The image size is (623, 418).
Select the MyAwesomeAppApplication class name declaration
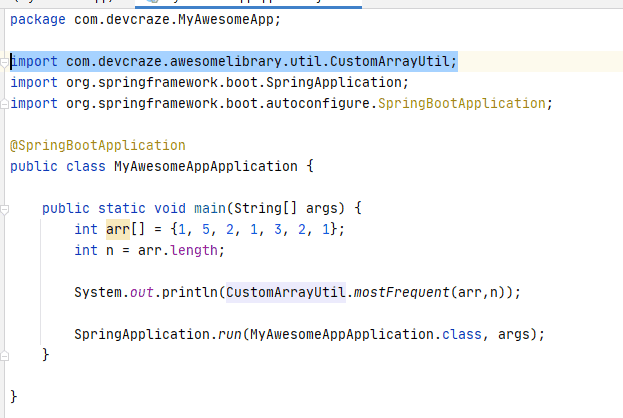205,166
